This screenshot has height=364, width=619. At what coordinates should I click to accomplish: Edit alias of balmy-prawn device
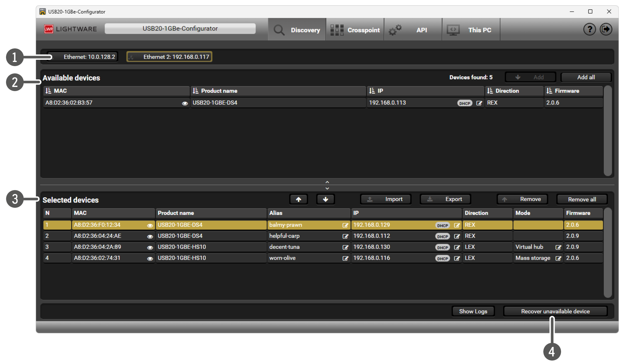pyautogui.click(x=345, y=225)
